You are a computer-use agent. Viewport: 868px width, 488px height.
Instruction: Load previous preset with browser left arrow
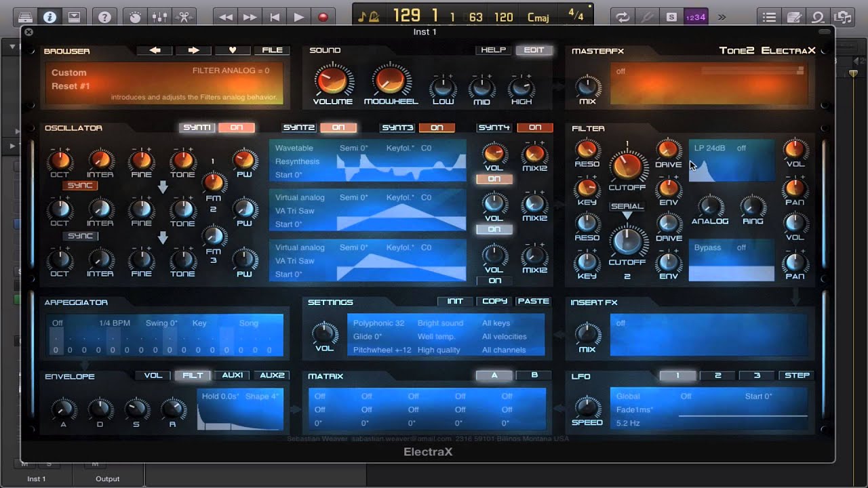[x=155, y=50]
